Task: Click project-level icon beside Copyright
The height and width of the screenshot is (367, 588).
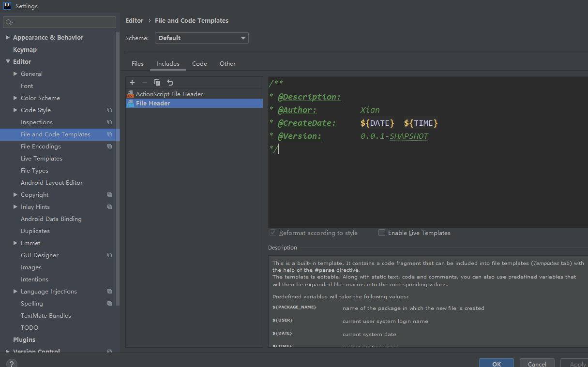Action: [109, 195]
